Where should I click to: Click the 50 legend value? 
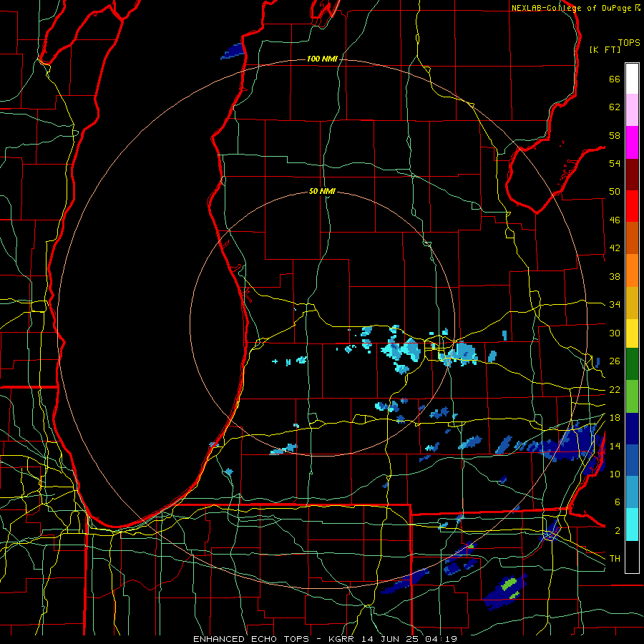click(615, 192)
